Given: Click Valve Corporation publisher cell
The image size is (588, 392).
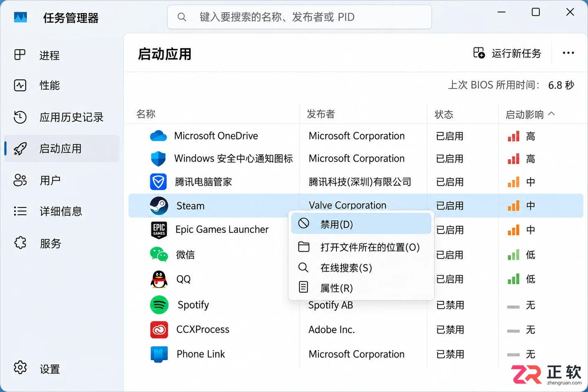Looking at the screenshot, I should click(347, 205).
